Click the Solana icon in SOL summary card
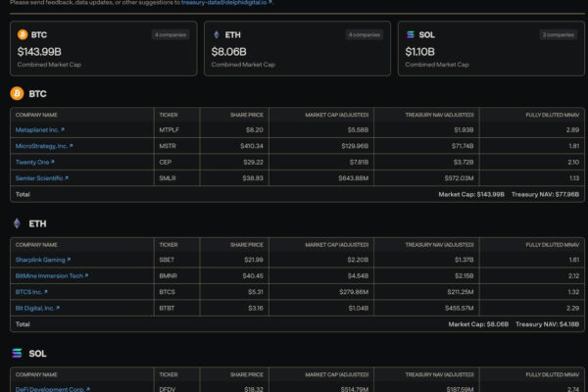Viewport: 588px width, 392px height. click(x=411, y=35)
